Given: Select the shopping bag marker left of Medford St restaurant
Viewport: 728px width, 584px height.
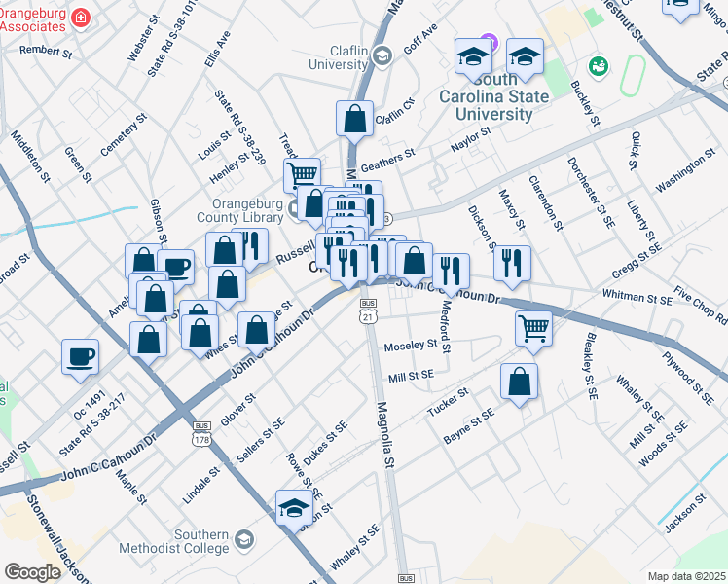Looking at the screenshot, I should tap(415, 262).
